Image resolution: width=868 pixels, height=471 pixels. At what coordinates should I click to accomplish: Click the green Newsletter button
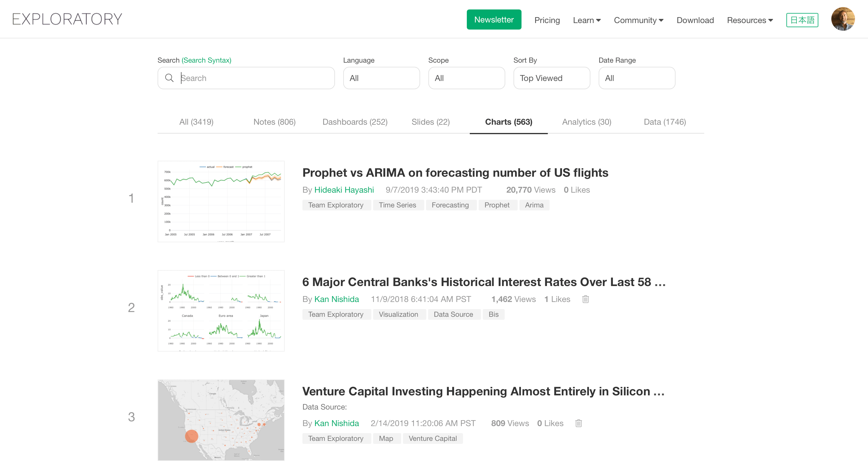pyautogui.click(x=494, y=20)
